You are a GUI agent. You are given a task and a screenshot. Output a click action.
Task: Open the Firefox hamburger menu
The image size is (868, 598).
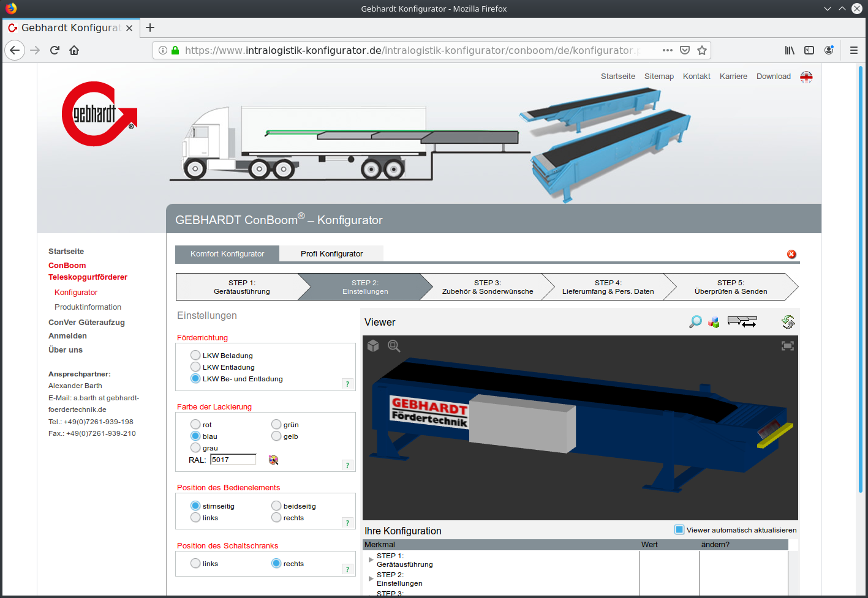coord(853,50)
